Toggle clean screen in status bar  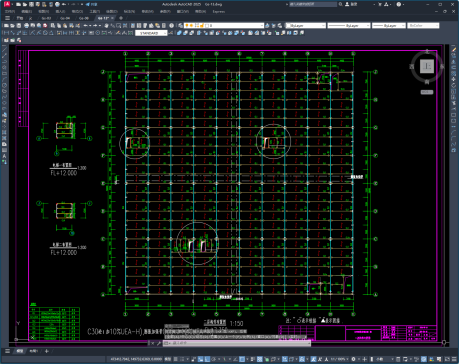point(447,359)
